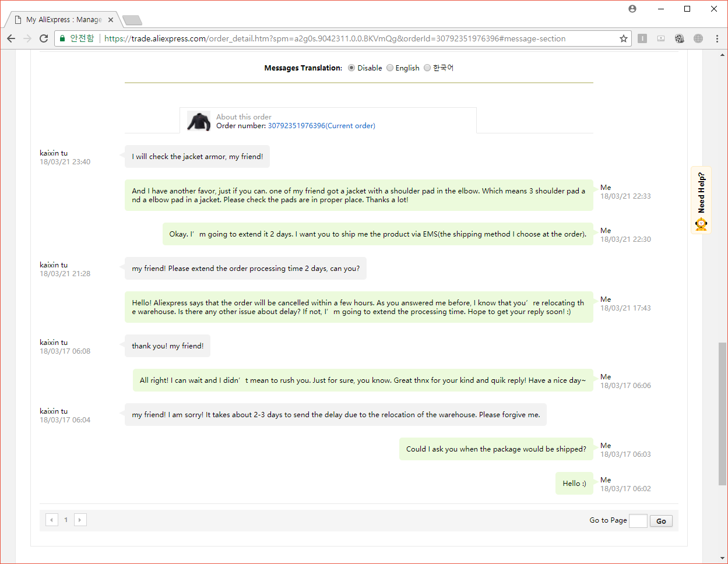Click the gray globe extension icon

698,38
